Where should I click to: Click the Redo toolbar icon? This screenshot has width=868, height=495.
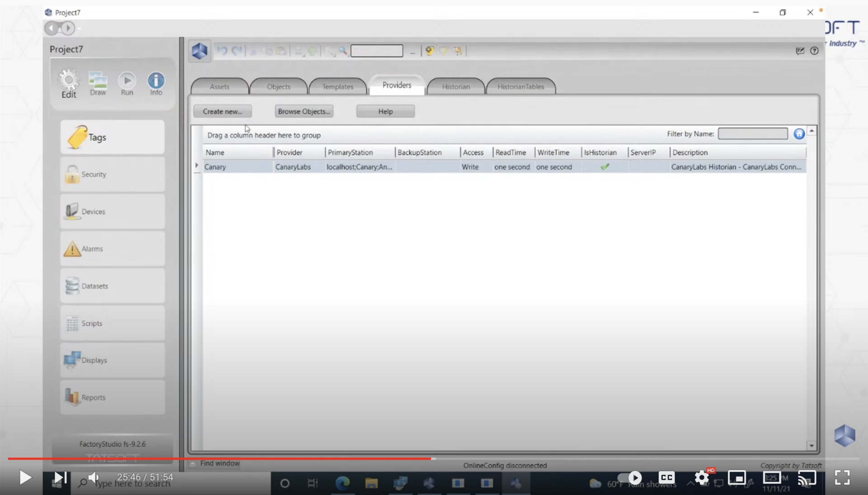coord(237,51)
